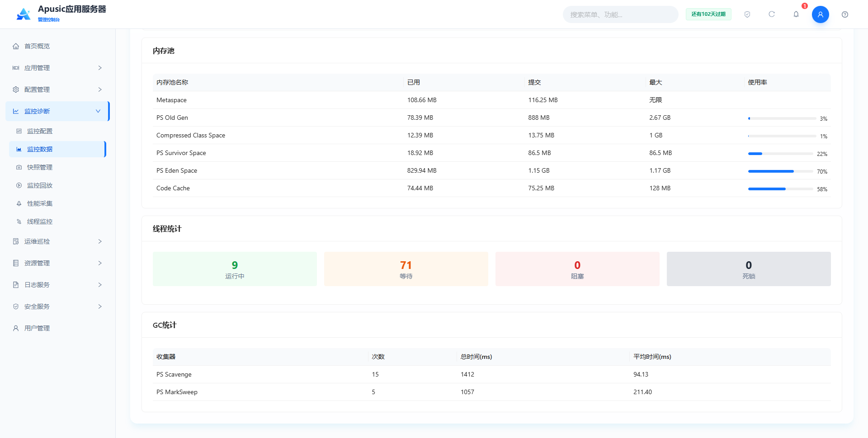Open 快照管理 submenu item
This screenshot has width=868, height=438.
(x=57, y=167)
